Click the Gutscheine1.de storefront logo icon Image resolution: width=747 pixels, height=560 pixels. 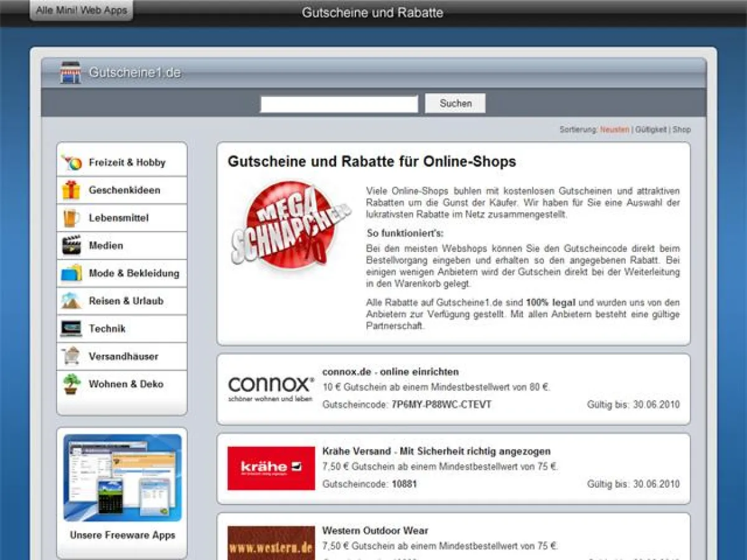click(x=70, y=72)
